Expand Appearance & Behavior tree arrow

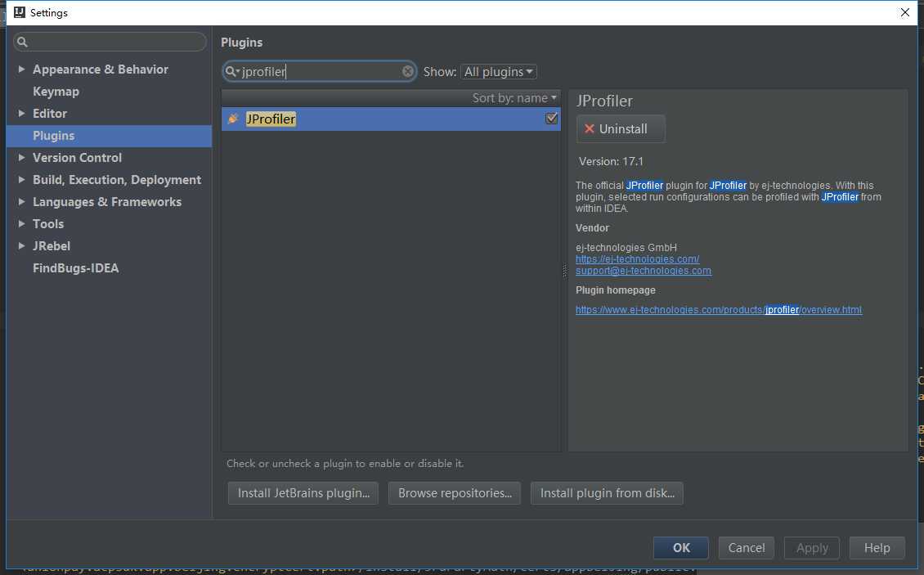point(21,69)
